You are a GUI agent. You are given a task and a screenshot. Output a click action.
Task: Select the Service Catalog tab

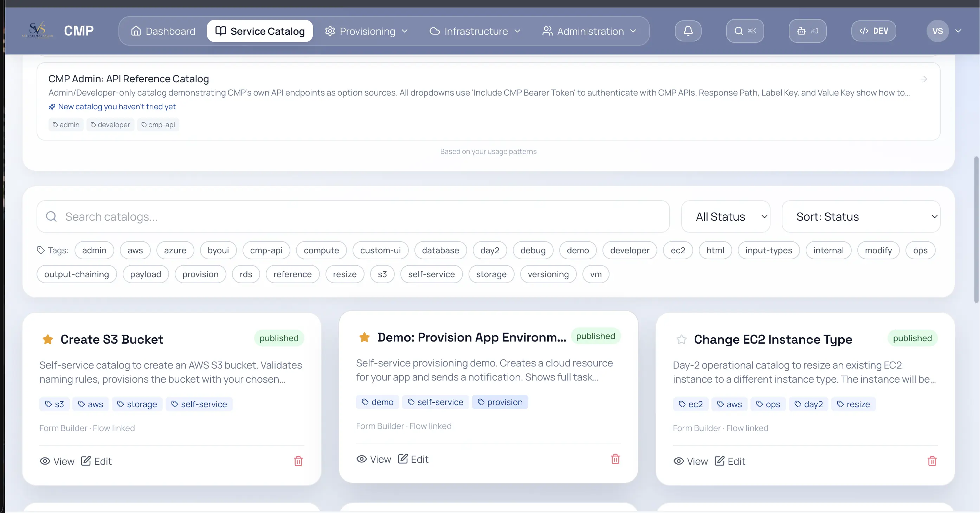260,31
